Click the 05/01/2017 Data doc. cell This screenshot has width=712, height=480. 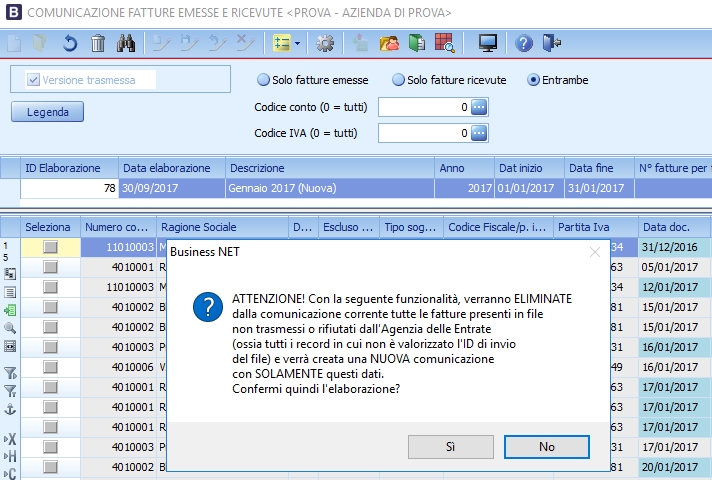tap(674, 267)
